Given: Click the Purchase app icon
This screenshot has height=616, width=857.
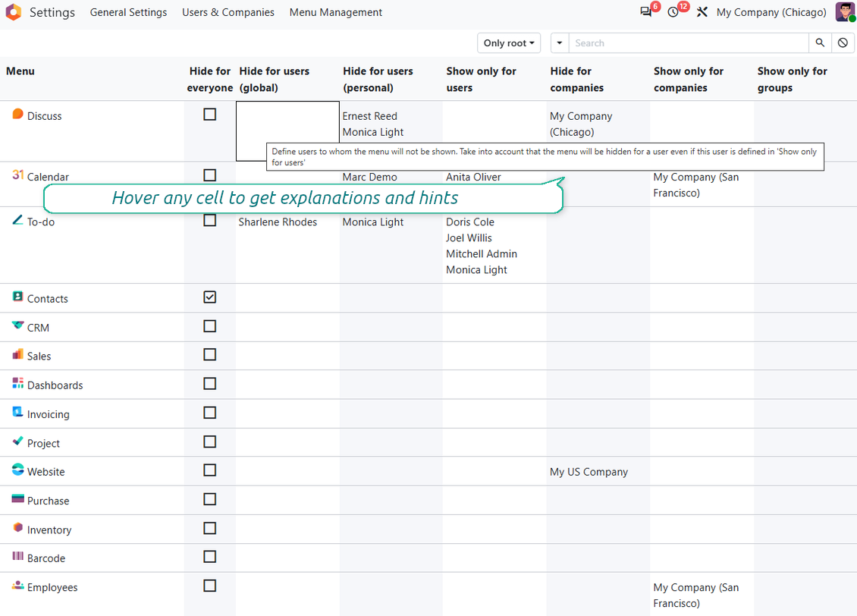Looking at the screenshot, I should (x=17, y=498).
